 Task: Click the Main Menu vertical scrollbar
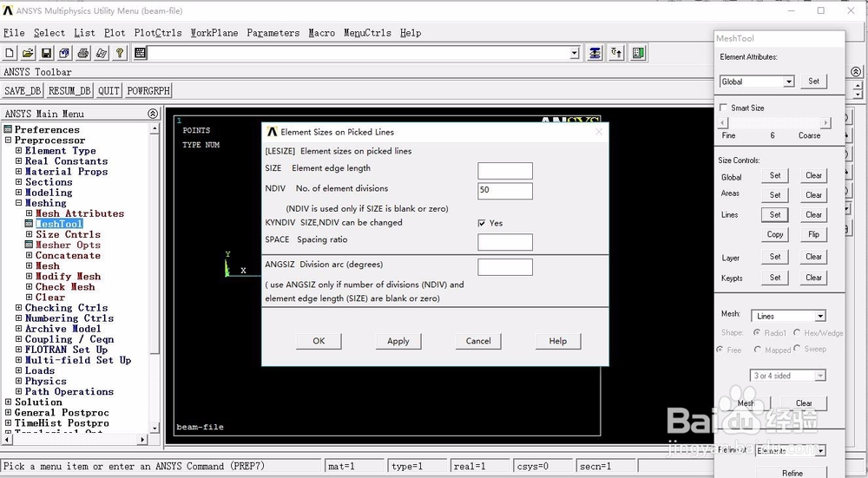coord(155,278)
